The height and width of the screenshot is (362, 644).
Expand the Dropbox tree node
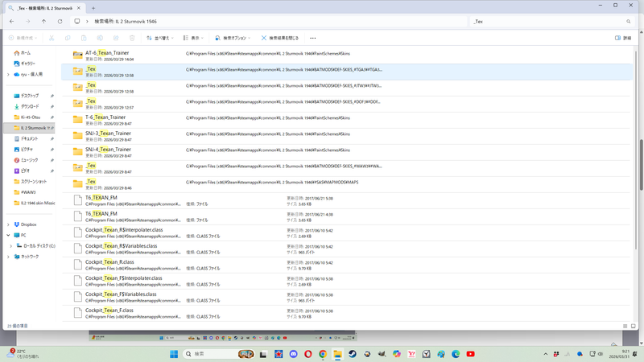(8, 224)
